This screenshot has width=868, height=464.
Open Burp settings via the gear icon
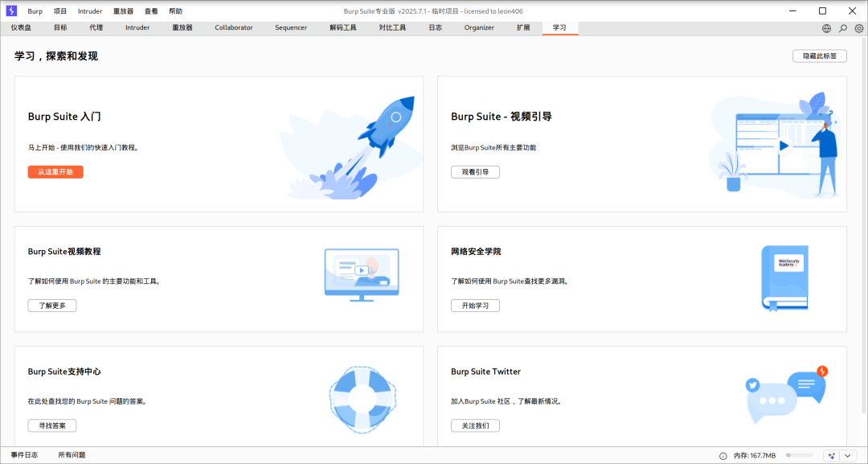point(858,27)
